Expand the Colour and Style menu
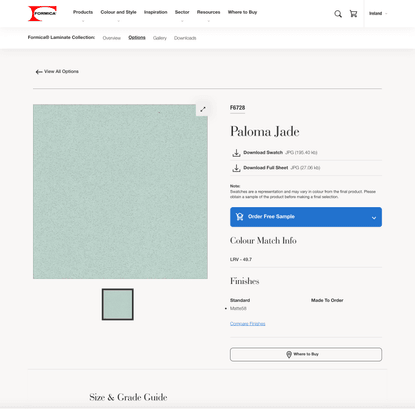The width and height of the screenshot is (415, 415). tap(118, 12)
